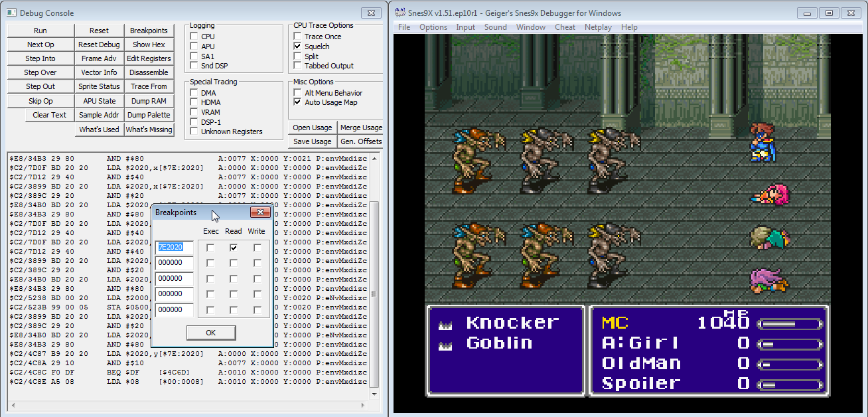Close the Breakpoints dialog

tap(260, 212)
